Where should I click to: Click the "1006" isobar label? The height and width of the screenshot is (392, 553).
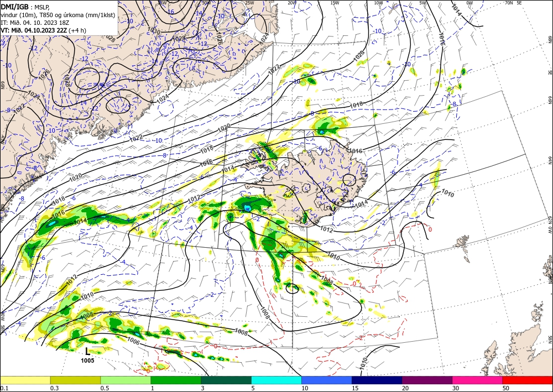134,342
